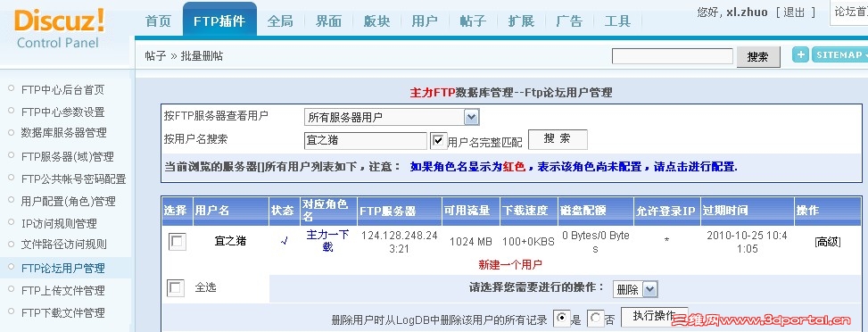Click the 1024 MB traffic cell

pos(470,242)
